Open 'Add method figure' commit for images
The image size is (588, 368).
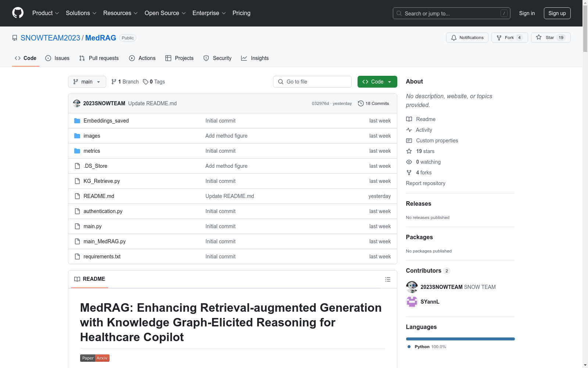[x=226, y=136]
